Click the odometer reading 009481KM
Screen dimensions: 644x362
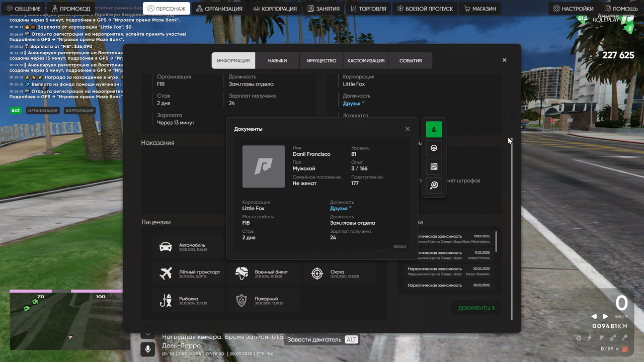tap(610, 326)
